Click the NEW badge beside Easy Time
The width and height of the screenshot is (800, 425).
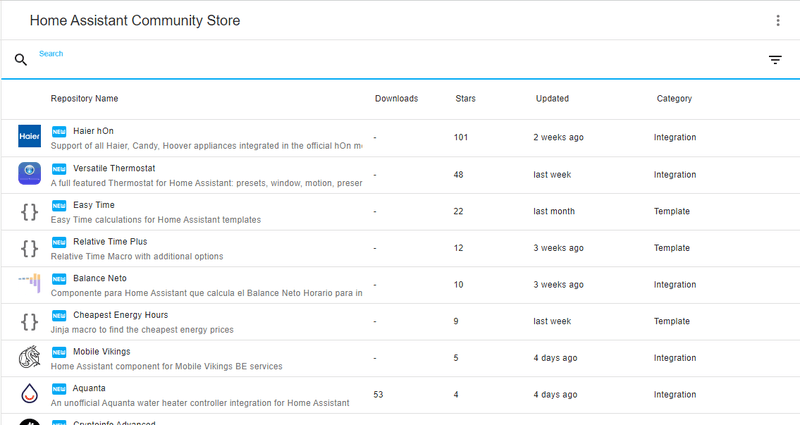(59, 206)
